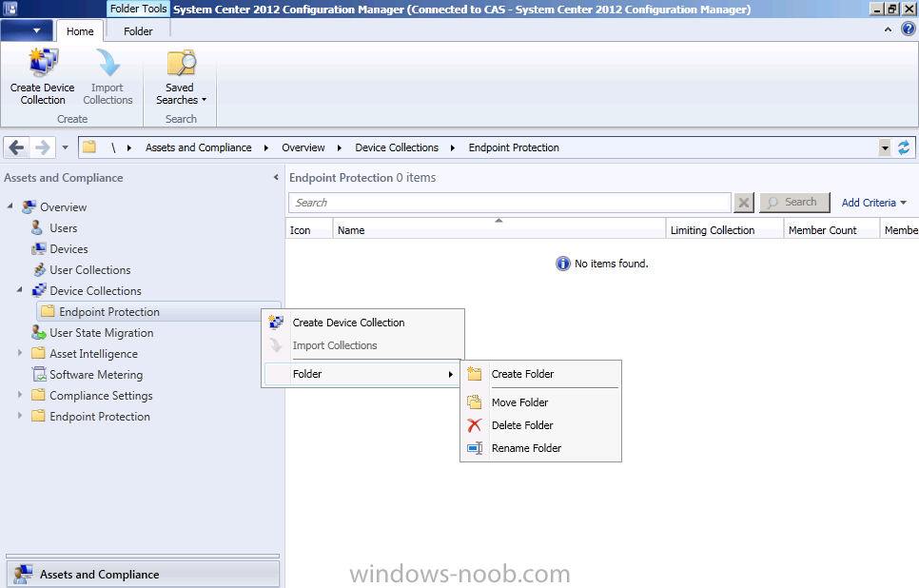
Task: Refresh the view with the refresh icon
Action: (904, 147)
